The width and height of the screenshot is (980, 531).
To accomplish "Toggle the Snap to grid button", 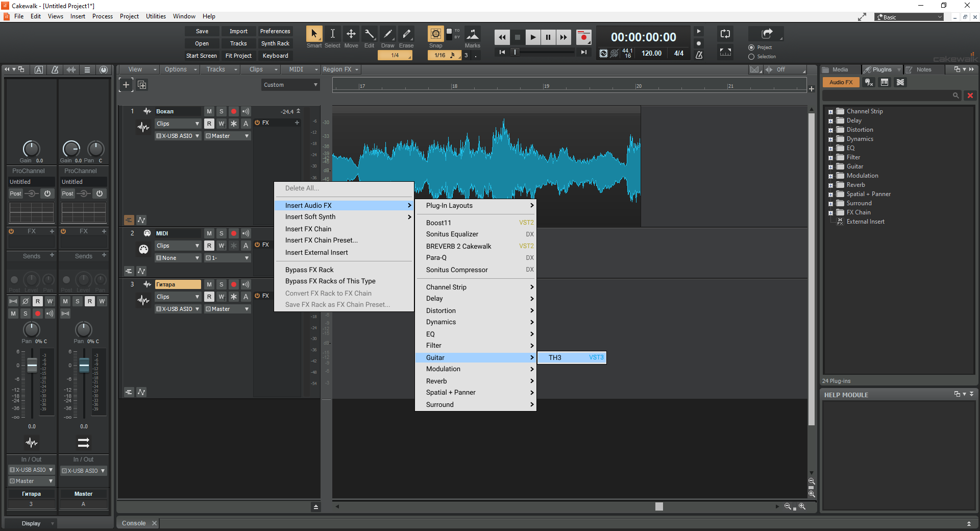I will (435, 34).
